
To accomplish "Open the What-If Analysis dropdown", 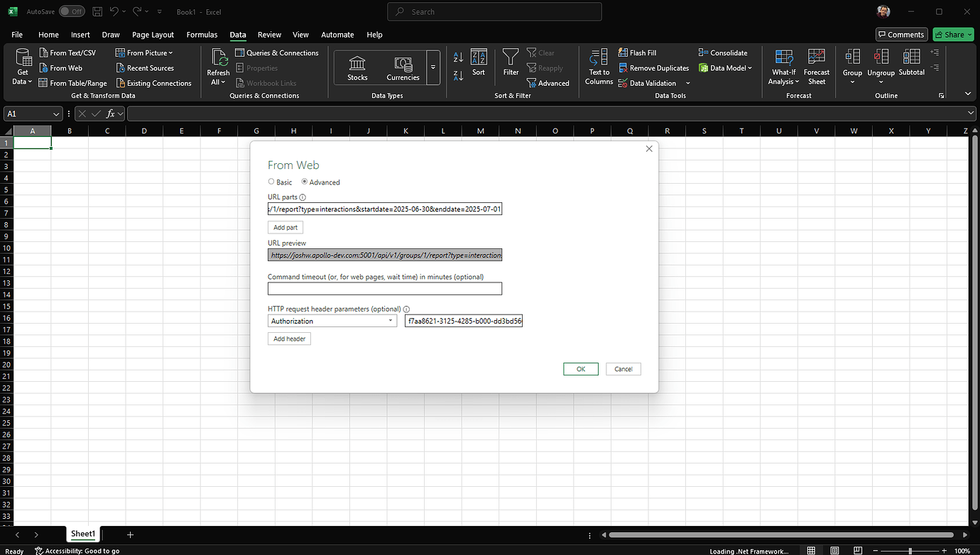I will tap(783, 66).
